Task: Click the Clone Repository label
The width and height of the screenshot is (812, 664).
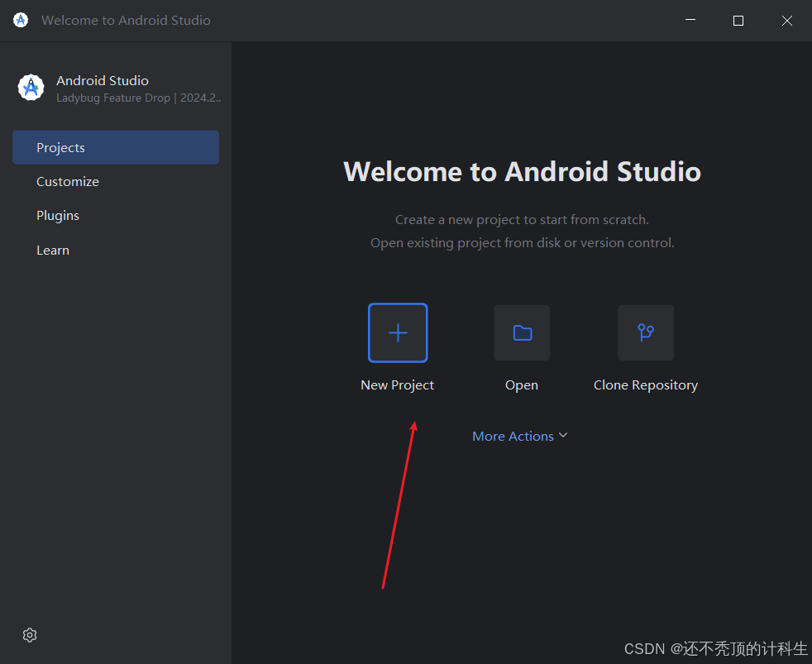Action: coord(646,385)
